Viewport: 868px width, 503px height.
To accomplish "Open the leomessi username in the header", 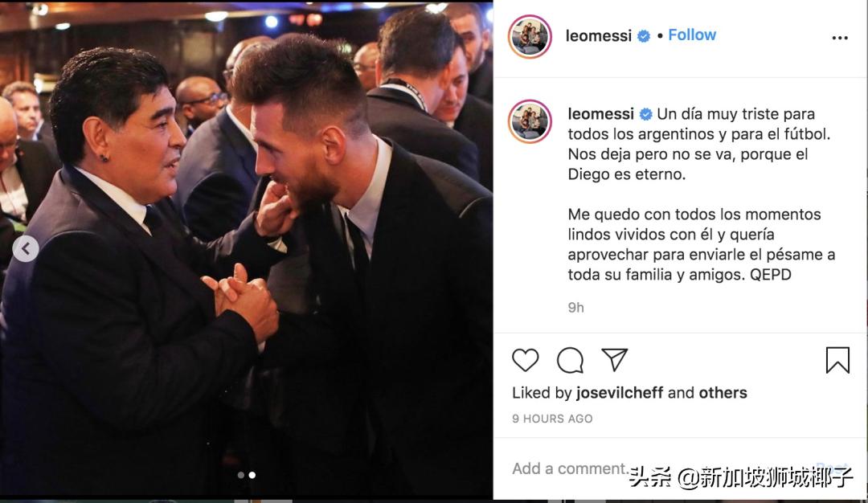I will (599, 36).
